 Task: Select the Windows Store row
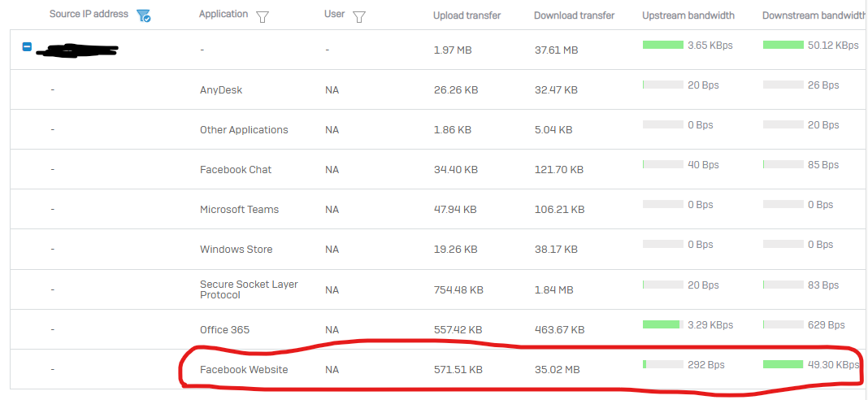437,249
